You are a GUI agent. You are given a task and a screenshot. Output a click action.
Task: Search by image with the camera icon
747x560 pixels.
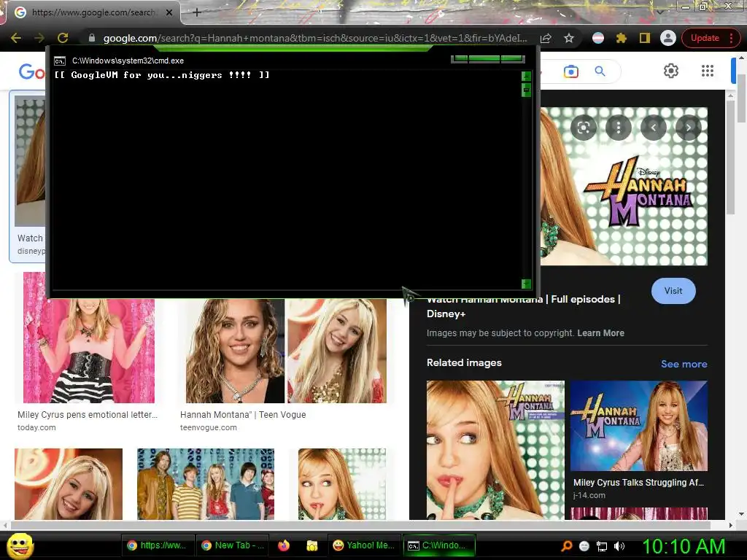coord(570,72)
